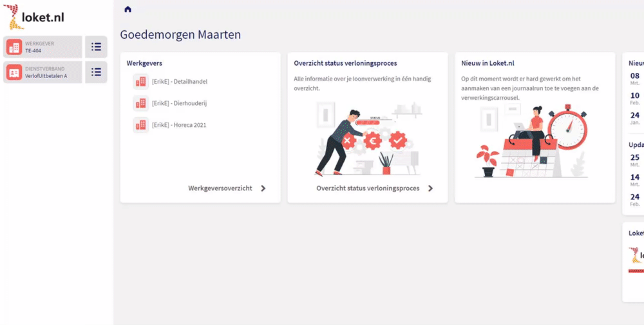Click chevron next to Werkgeversoverzicht
This screenshot has width=644, height=325.
pos(263,188)
